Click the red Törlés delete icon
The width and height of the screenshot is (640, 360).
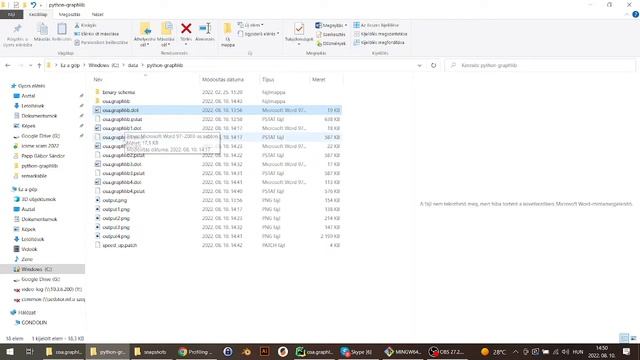(x=186, y=29)
